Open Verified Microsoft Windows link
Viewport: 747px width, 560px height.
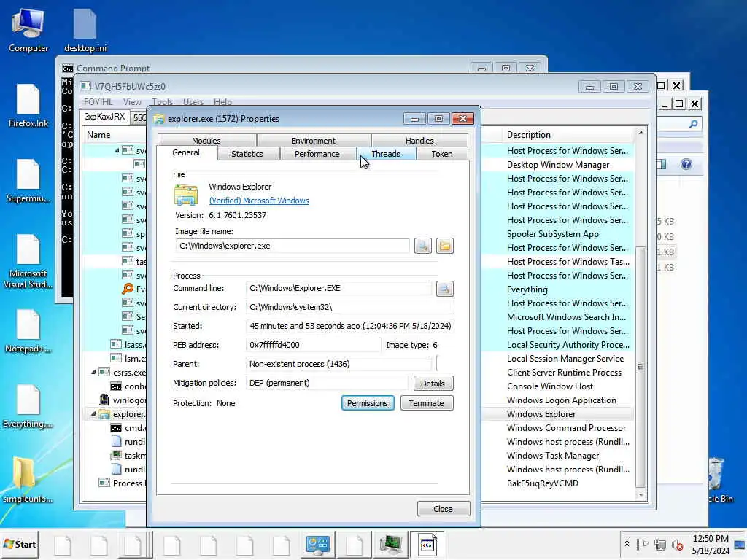pyautogui.click(x=259, y=201)
